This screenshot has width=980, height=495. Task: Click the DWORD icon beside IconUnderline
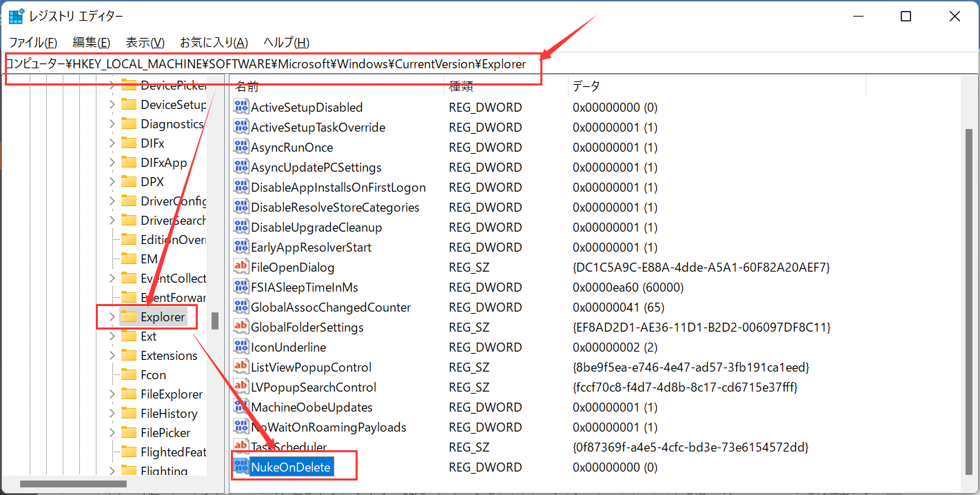241,347
